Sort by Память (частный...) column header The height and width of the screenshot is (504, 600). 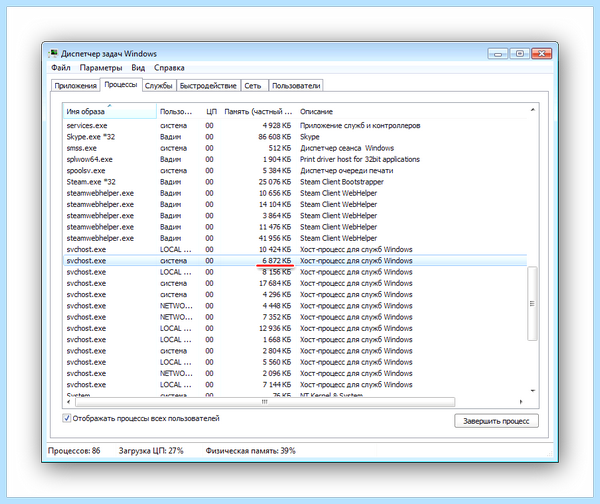[x=258, y=111]
